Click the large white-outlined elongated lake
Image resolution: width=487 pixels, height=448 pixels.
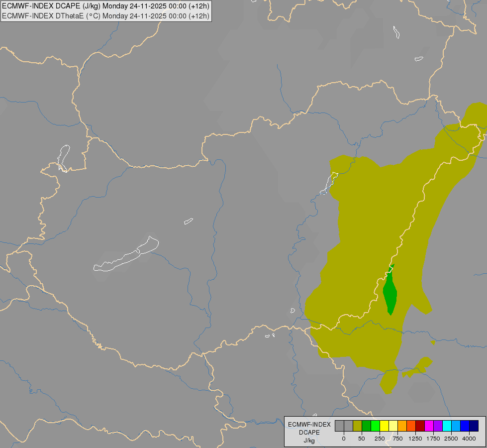tap(126, 255)
